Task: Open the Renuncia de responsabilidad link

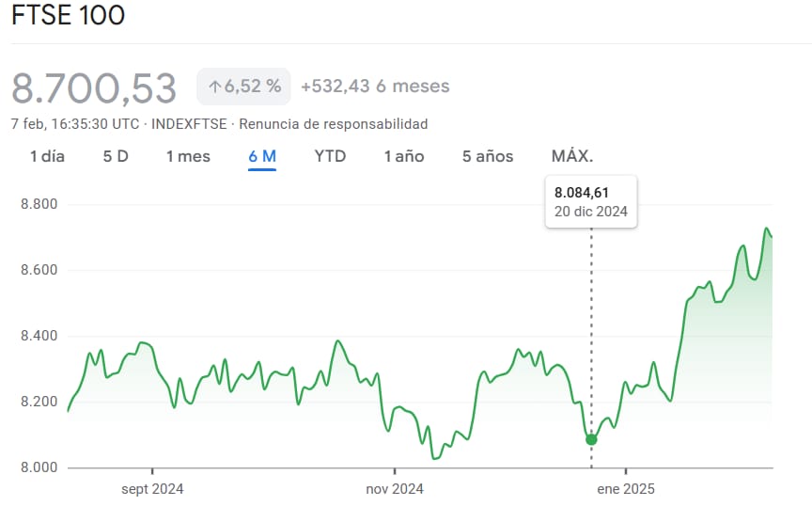Action: pyautogui.click(x=334, y=124)
